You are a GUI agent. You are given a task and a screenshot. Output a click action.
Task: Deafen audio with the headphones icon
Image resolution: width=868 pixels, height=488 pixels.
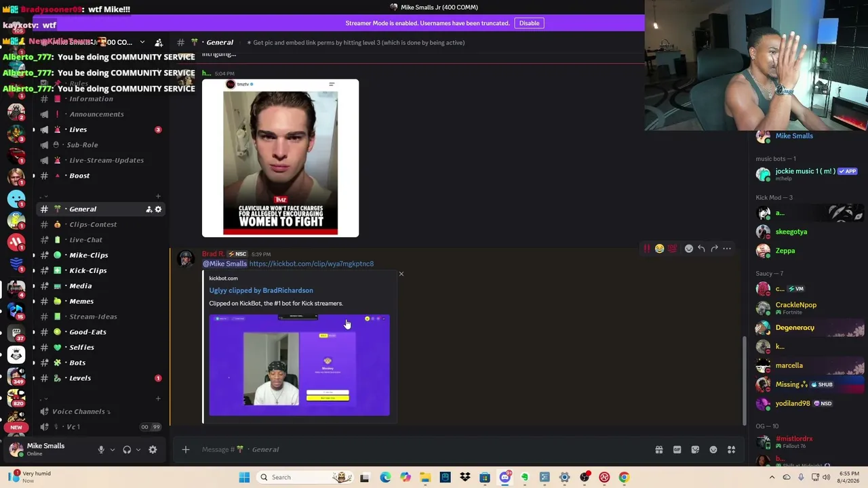click(127, 449)
